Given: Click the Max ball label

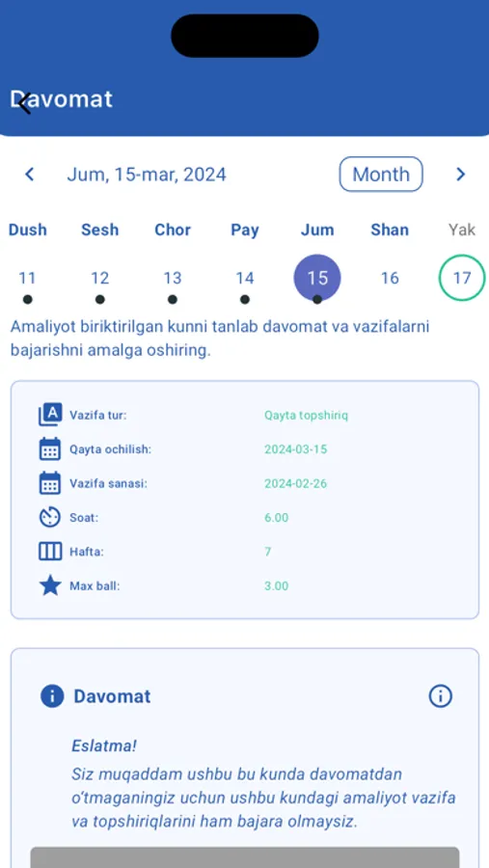Looking at the screenshot, I should click(x=95, y=585).
